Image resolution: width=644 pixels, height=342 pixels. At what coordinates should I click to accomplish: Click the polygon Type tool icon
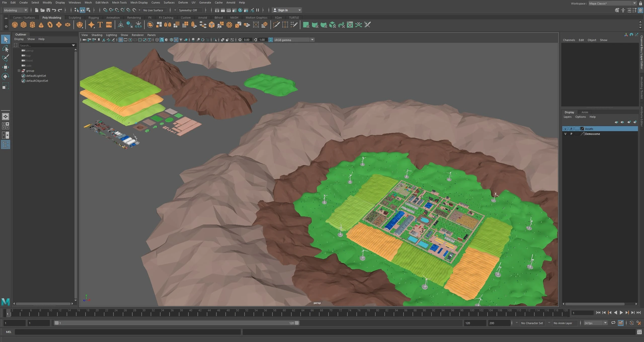100,25
